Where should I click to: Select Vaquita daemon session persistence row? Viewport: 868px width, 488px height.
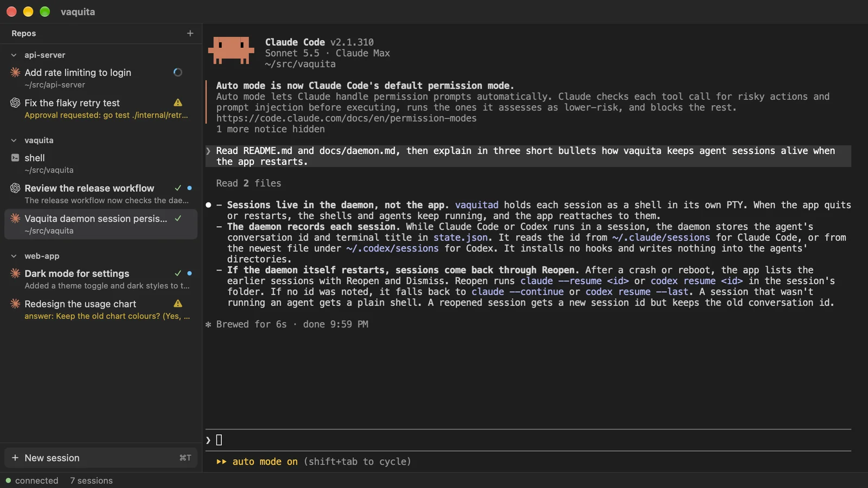click(101, 224)
